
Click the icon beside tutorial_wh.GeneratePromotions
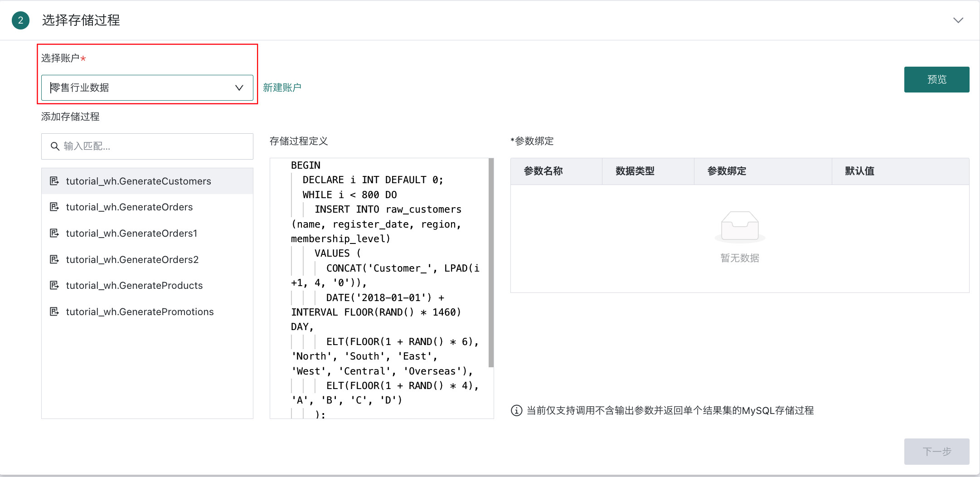54,312
